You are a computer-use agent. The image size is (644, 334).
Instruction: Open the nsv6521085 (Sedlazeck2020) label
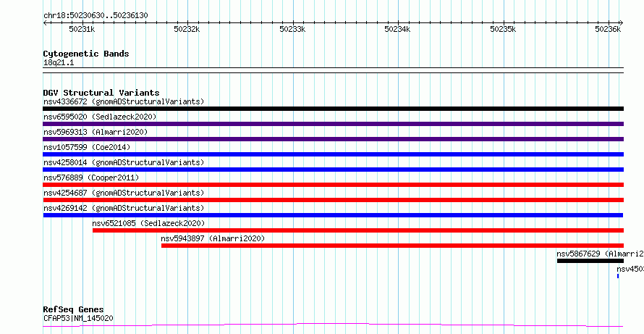(148, 223)
